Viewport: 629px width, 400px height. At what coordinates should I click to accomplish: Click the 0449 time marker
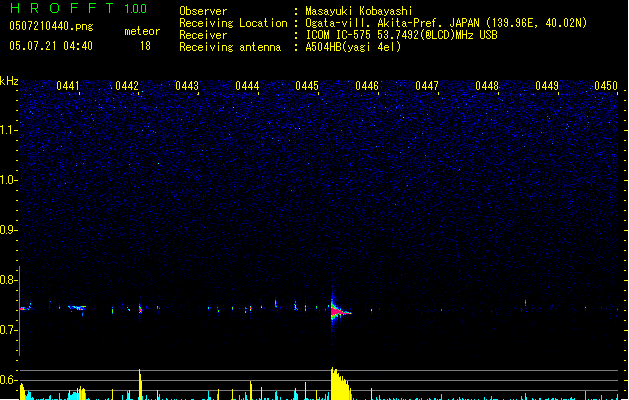547,86
